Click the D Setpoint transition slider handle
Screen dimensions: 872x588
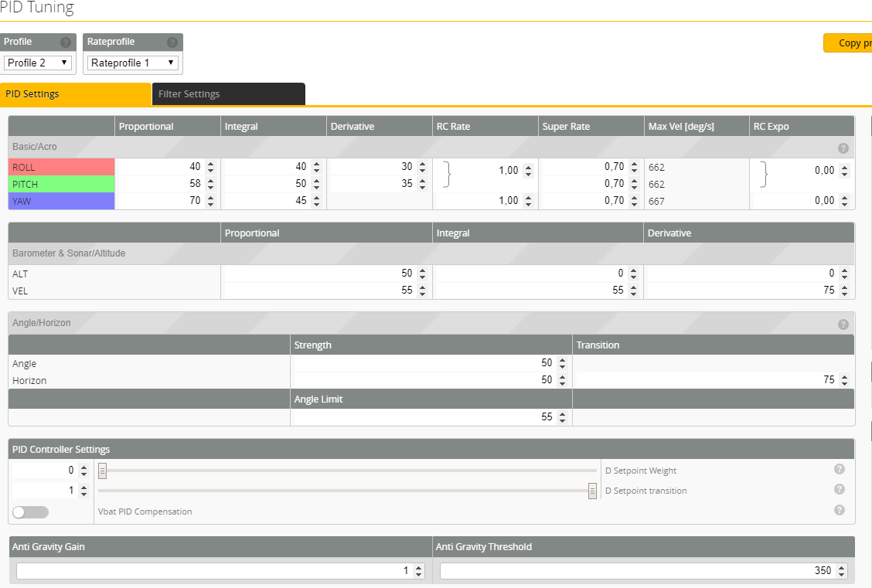click(x=592, y=490)
